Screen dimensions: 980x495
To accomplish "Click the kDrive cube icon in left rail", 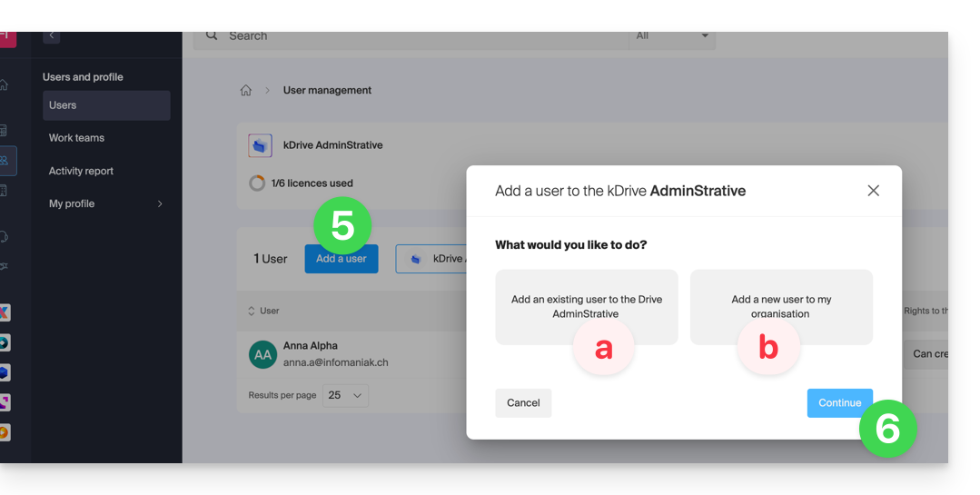I will click(5, 372).
